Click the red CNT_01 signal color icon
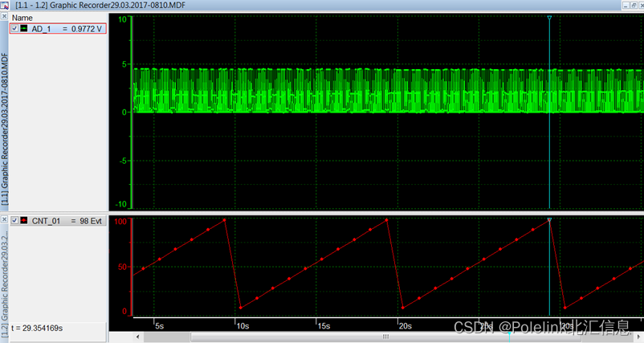644x343 pixels. click(24, 221)
